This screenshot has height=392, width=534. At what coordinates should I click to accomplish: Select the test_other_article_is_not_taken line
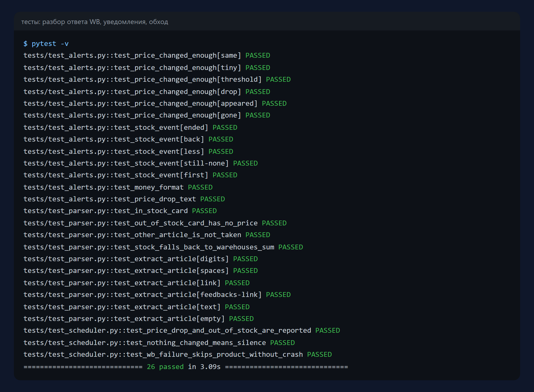pos(147,235)
